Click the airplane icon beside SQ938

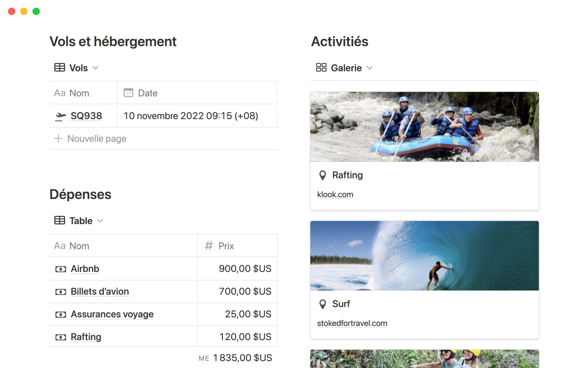click(60, 116)
